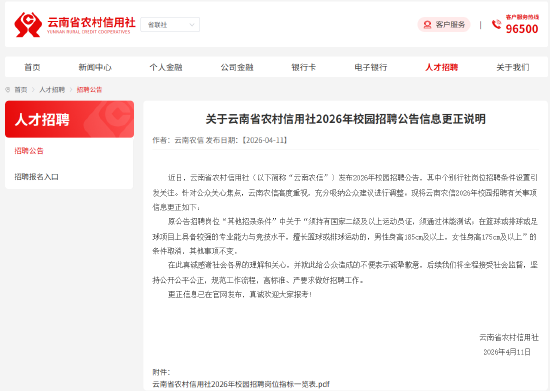550x391 pixels.
Task: Open the 关于我们 navigation menu
Action: click(513, 67)
